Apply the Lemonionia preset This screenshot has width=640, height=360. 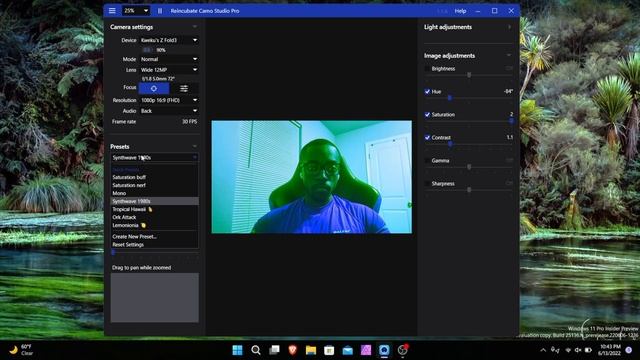(x=155, y=225)
